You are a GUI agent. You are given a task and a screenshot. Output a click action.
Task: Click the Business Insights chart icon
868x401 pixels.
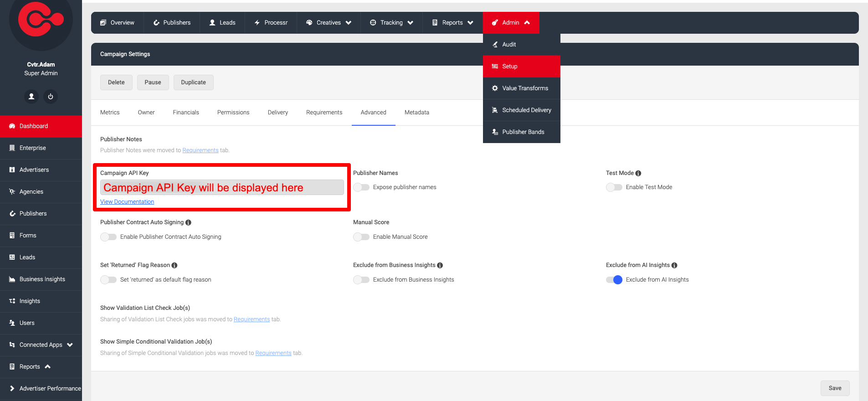tap(12, 279)
